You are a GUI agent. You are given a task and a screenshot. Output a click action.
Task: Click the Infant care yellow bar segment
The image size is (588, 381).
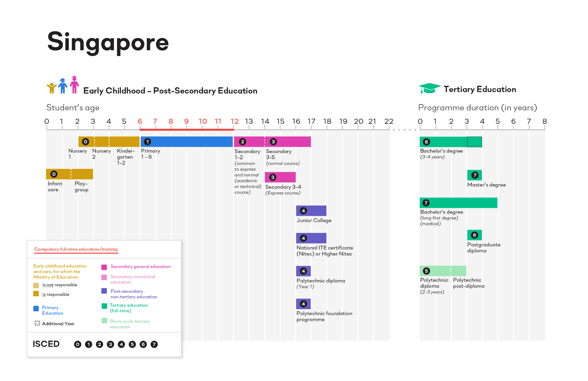(58, 174)
